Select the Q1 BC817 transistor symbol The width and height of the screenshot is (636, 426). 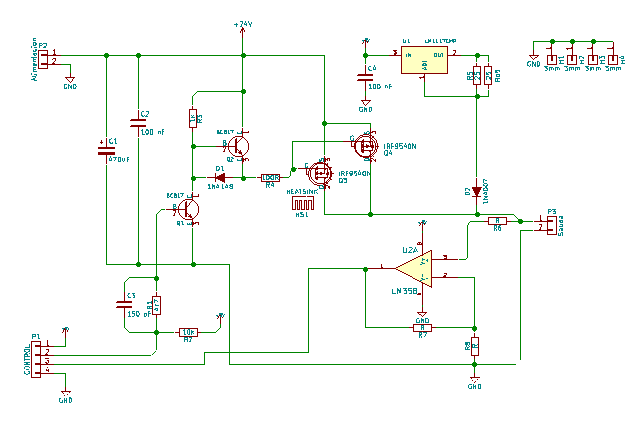(189, 209)
